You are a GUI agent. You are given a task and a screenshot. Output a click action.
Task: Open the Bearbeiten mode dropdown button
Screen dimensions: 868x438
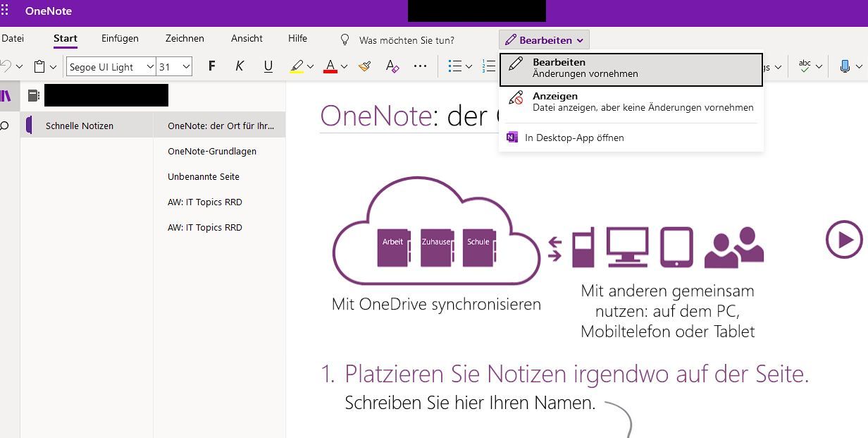[544, 40]
